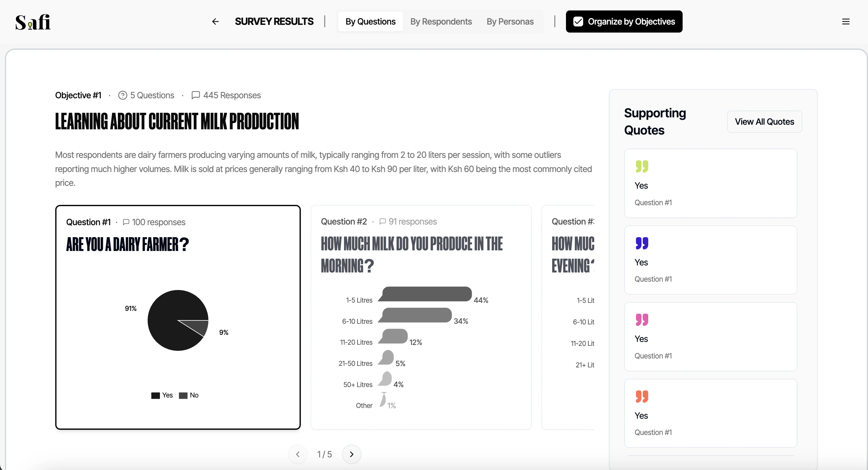Click the question mark icon beside 5 Questions
Screen dimensions: 868x470
point(123,95)
